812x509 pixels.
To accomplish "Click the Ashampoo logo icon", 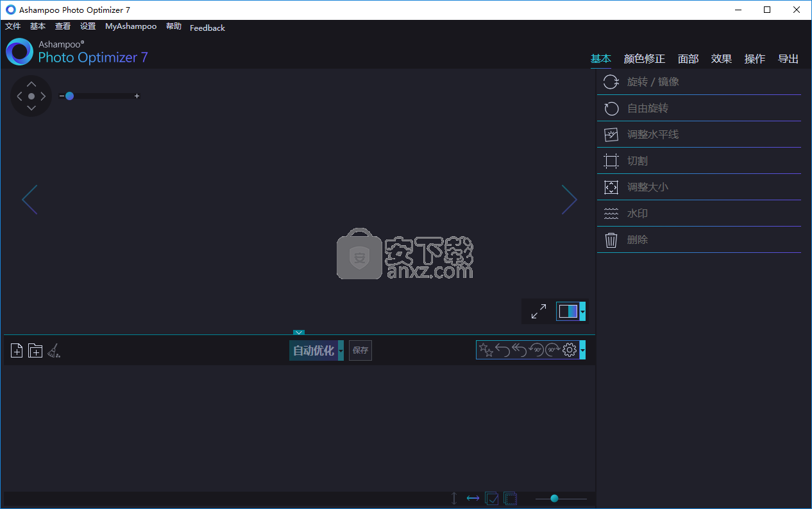I will pos(19,51).
